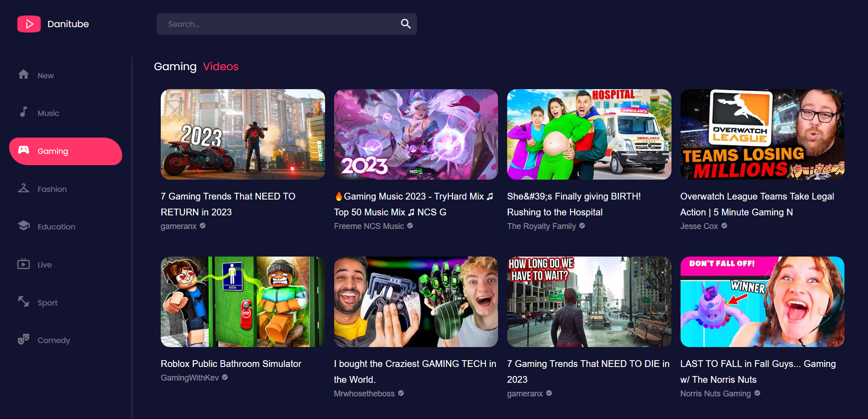Click verified badge next to Norris Nuts Gaming
This screenshot has width=868, height=419.
pyautogui.click(x=757, y=393)
